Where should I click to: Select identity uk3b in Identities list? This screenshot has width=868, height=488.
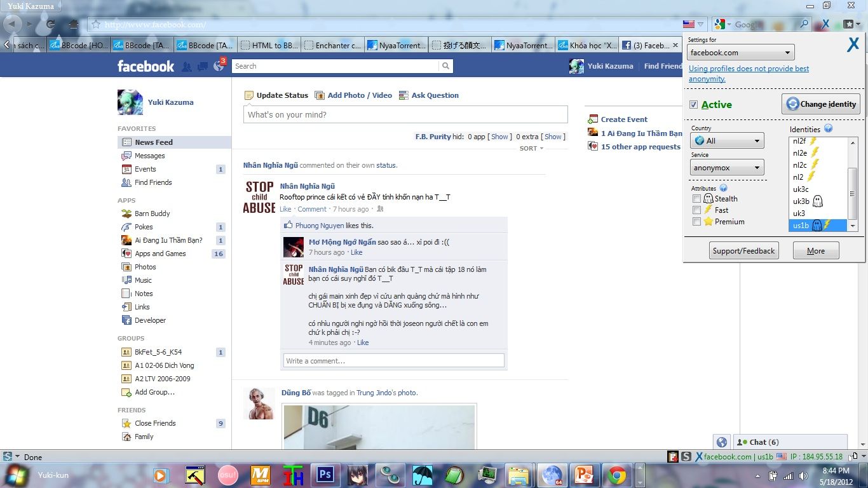[818, 201]
